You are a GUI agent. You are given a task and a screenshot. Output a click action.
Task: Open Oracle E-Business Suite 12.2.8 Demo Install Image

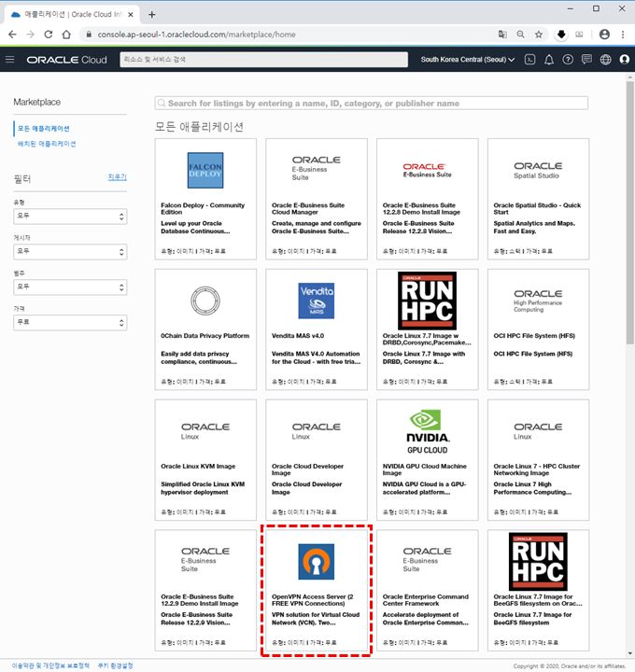pos(428,199)
